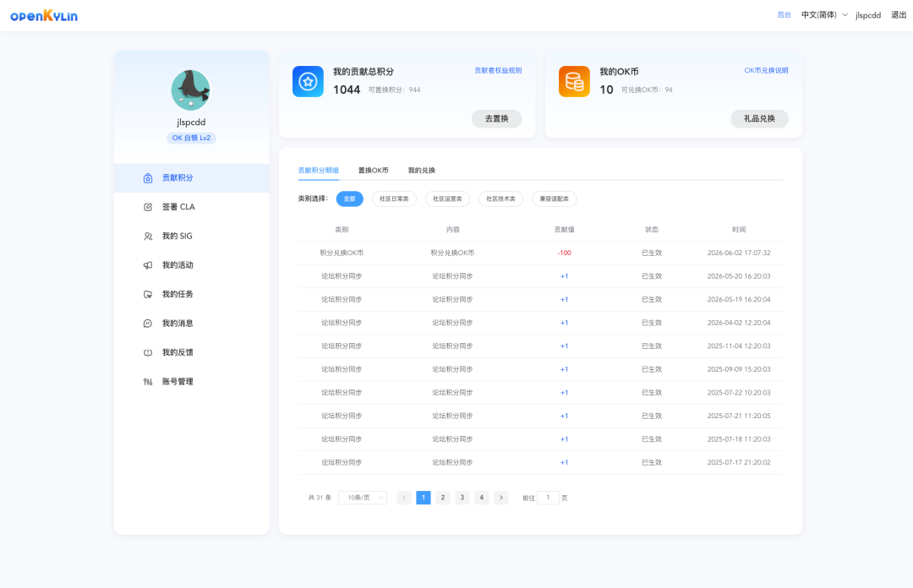Screen dimensions: 913x588
Task: Switch to 我的兑换 tab
Action: pyautogui.click(x=422, y=171)
